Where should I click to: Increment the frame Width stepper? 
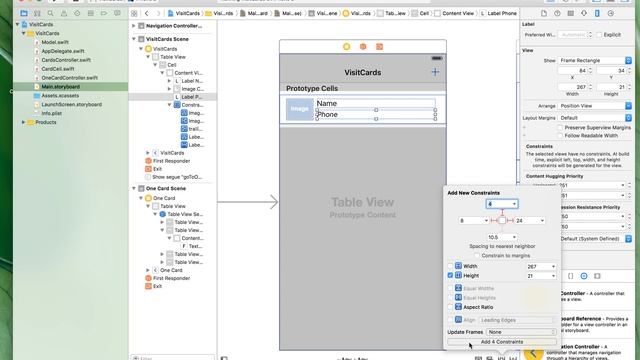[590, 85]
